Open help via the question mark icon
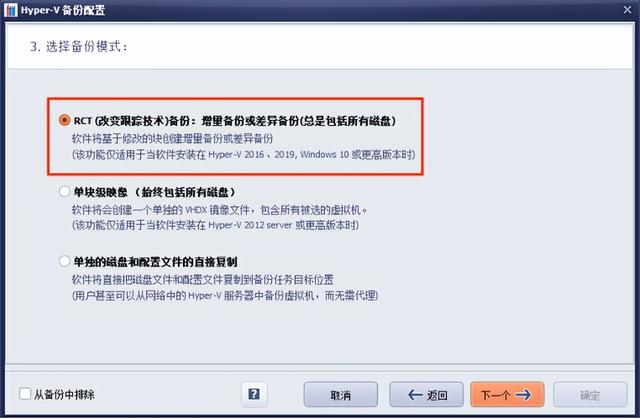 click(254, 394)
